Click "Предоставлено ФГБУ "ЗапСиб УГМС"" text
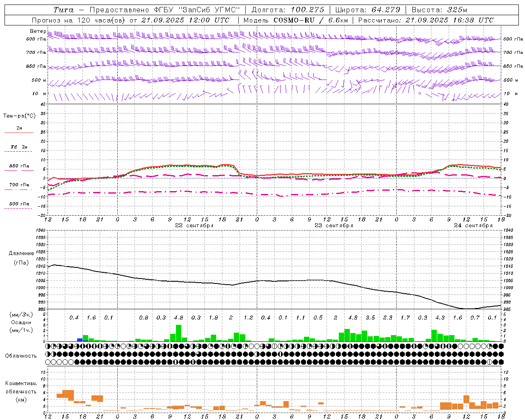 coord(164,10)
